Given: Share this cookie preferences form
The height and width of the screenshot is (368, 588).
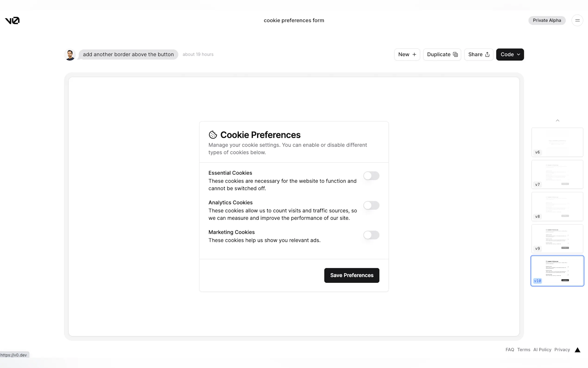Looking at the screenshot, I should [478, 54].
